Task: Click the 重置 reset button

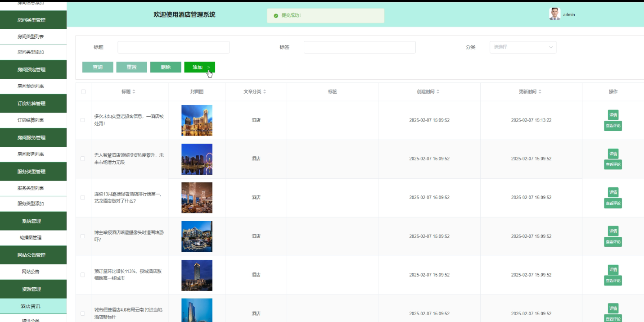Action: click(x=131, y=67)
